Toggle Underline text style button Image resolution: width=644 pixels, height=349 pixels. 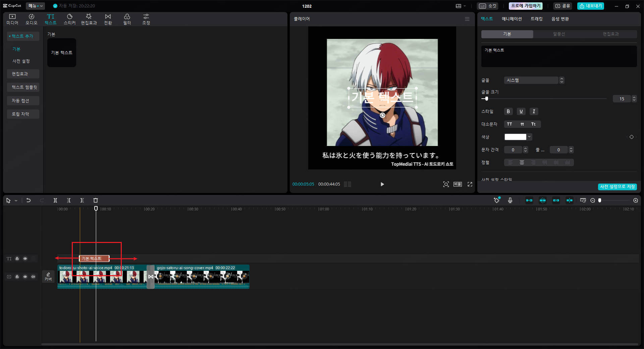(x=521, y=111)
